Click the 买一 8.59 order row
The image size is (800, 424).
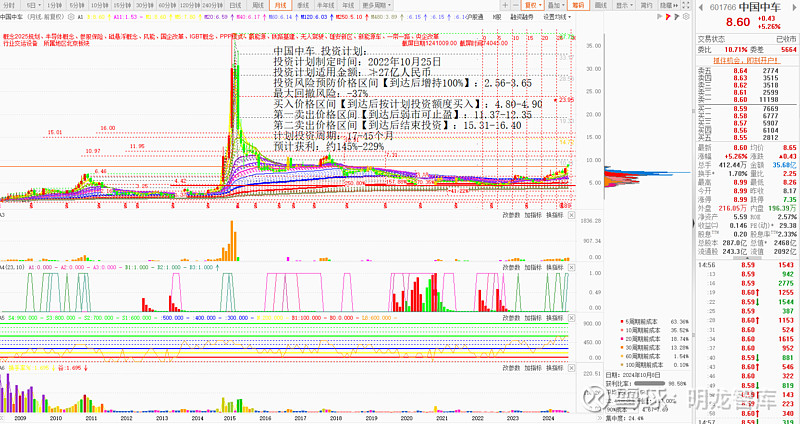pos(746,109)
